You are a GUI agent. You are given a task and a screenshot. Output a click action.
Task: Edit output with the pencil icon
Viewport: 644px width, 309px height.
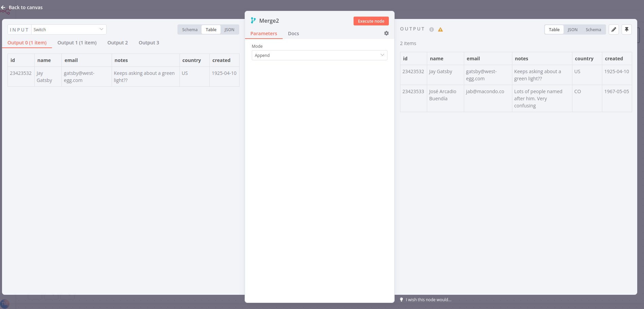coord(614,29)
